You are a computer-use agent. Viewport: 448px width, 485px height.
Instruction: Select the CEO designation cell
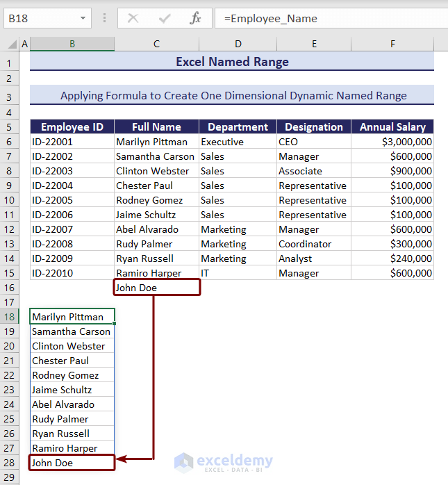pyautogui.click(x=314, y=142)
